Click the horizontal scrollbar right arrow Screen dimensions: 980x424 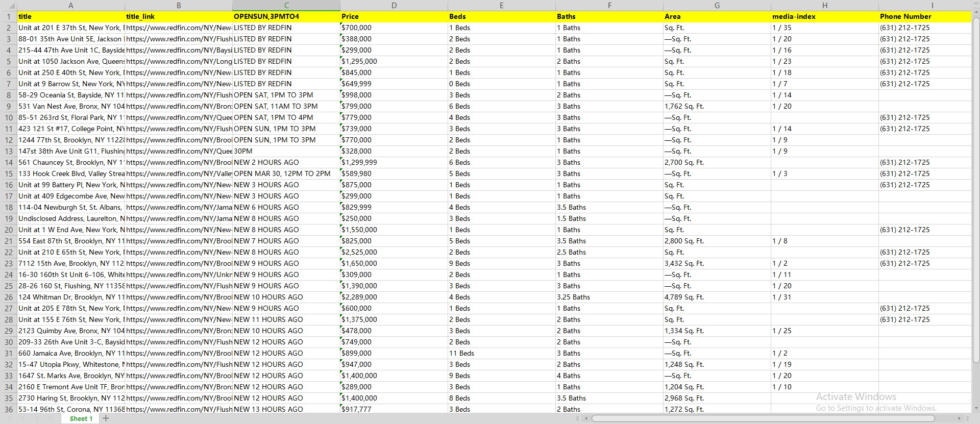(959, 418)
